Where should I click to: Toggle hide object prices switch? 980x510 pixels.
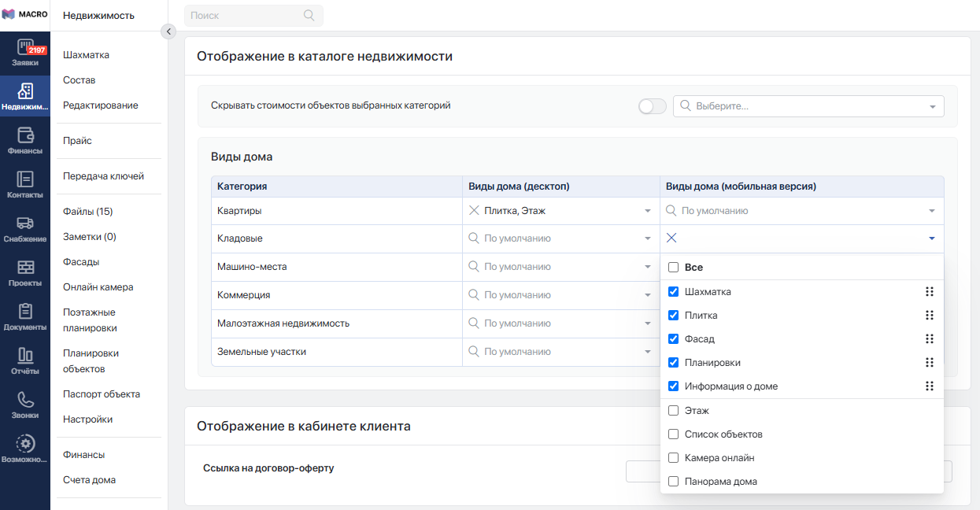click(x=652, y=106)
